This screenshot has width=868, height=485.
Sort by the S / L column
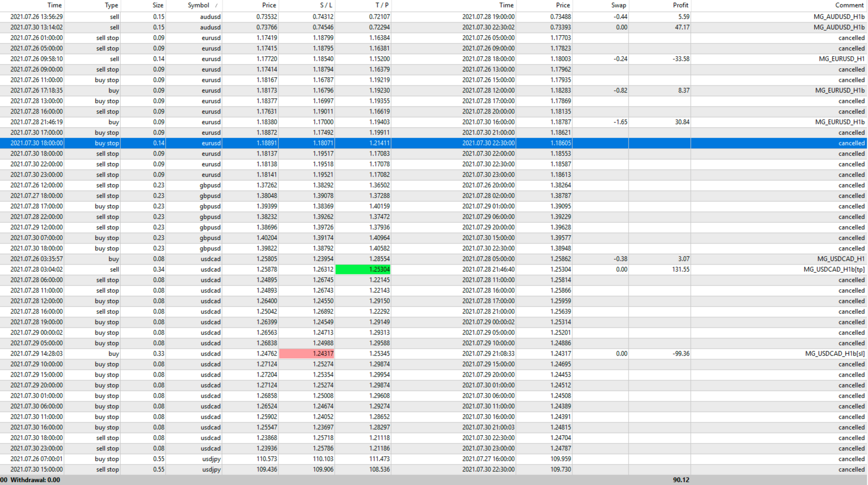pos(326,5)
